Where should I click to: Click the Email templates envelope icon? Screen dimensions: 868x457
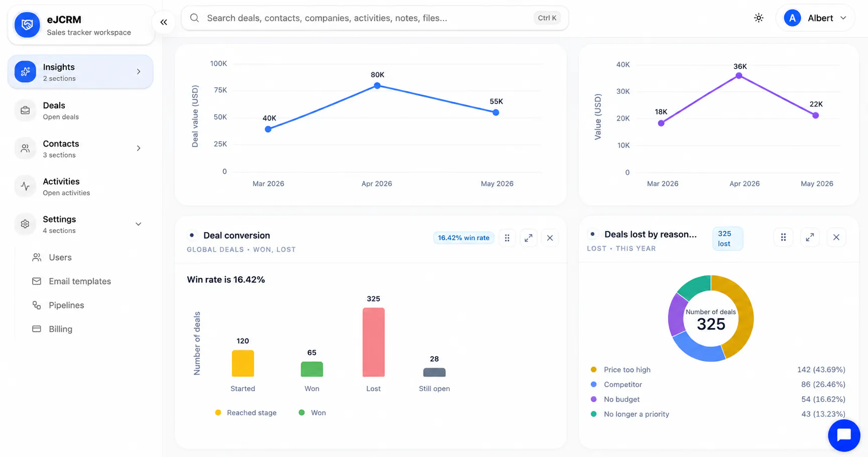click(x=37, y=281)
